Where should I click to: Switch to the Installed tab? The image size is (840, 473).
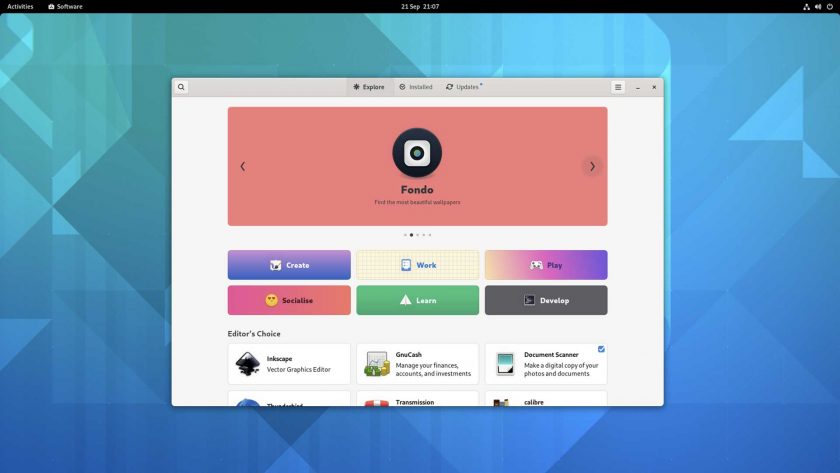tap(416, 87)
